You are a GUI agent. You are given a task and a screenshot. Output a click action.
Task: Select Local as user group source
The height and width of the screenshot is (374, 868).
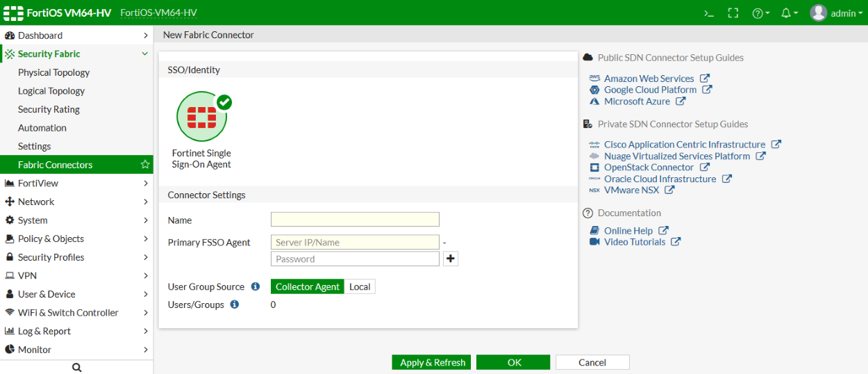pos(360,286)
